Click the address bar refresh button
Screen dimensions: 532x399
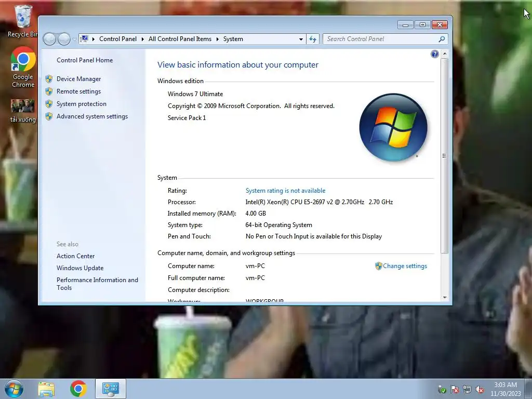pos(312,39)
